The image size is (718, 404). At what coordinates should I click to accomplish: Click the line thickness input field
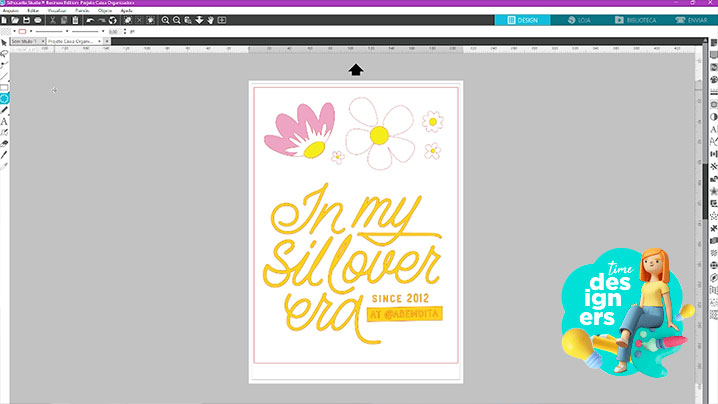[x=113, y=32]
